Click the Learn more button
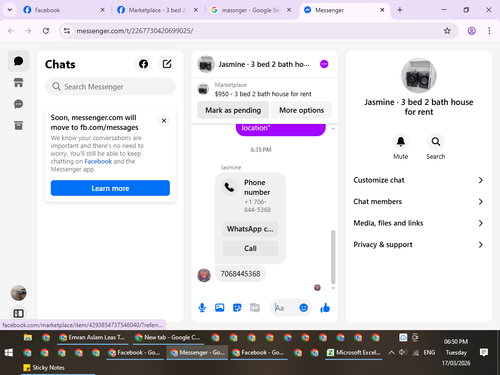The height and width of the screenshot is (375, 500). click(x=110, y=188)
